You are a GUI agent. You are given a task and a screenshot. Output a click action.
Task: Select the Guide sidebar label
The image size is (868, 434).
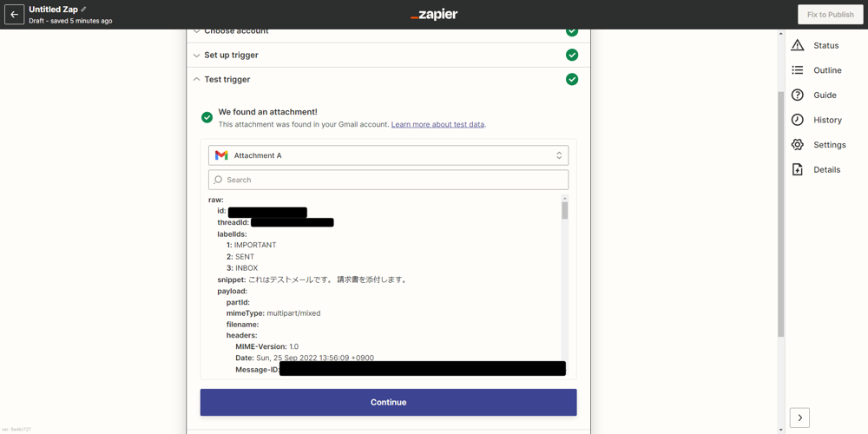tap(825, 95)
